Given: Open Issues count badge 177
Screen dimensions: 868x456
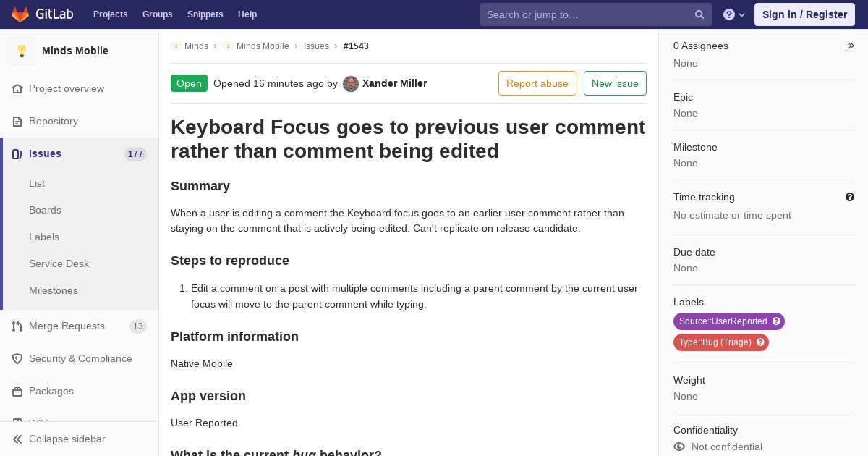Looking at the screenshot, I should (135, 153).
